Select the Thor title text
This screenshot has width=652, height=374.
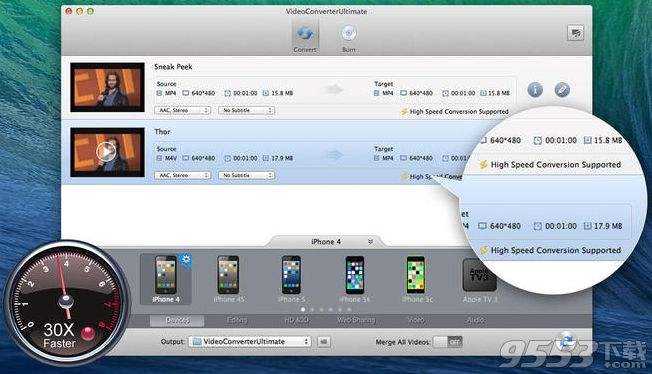click(x=162, y=131)
